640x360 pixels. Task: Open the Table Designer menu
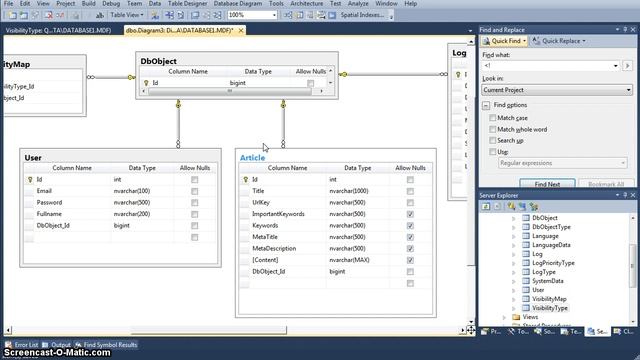click(187, 4)
